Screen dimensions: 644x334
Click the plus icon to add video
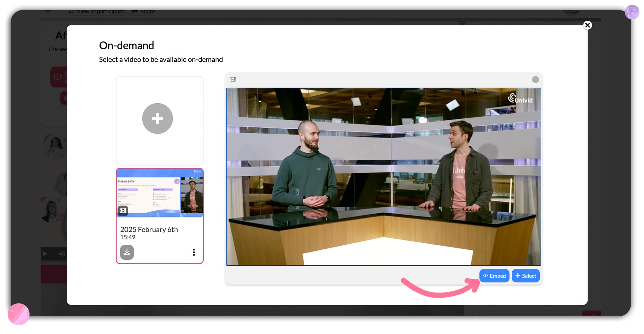pyautogui.click(x=157, y=118)
